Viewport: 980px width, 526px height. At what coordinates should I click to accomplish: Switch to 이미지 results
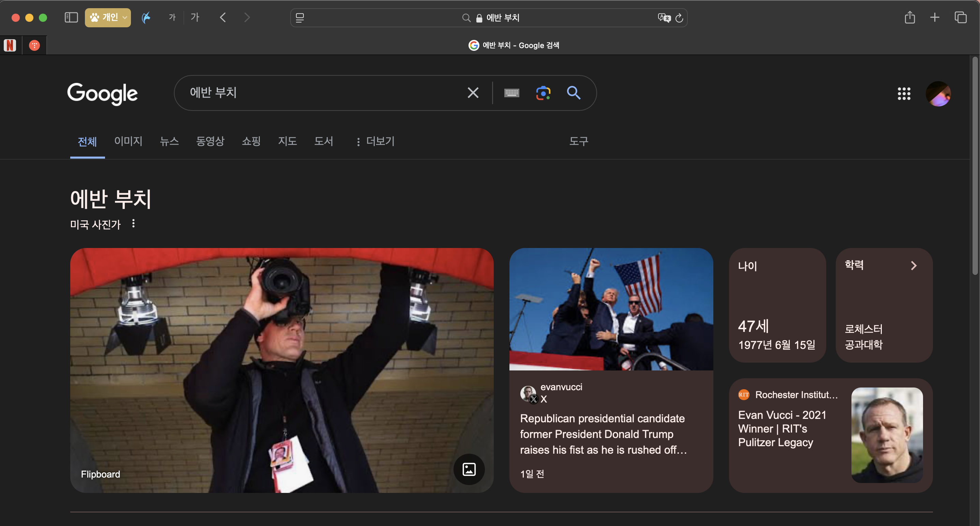(128, 141)
